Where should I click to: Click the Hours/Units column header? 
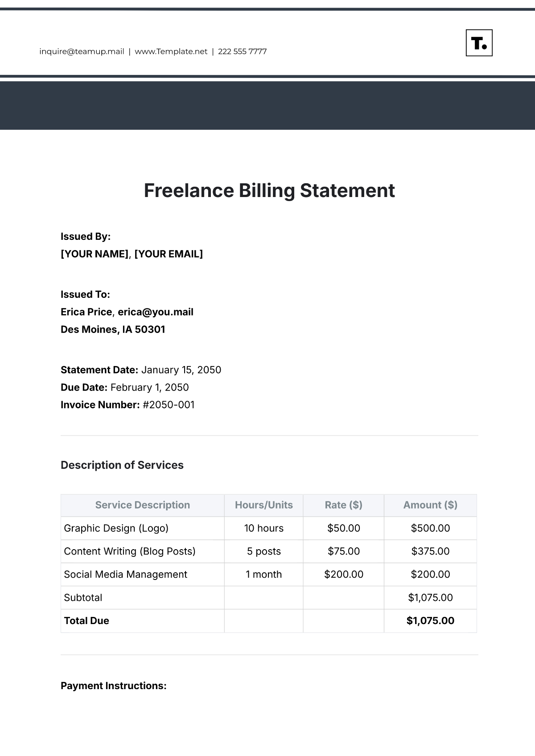[263, 505]
